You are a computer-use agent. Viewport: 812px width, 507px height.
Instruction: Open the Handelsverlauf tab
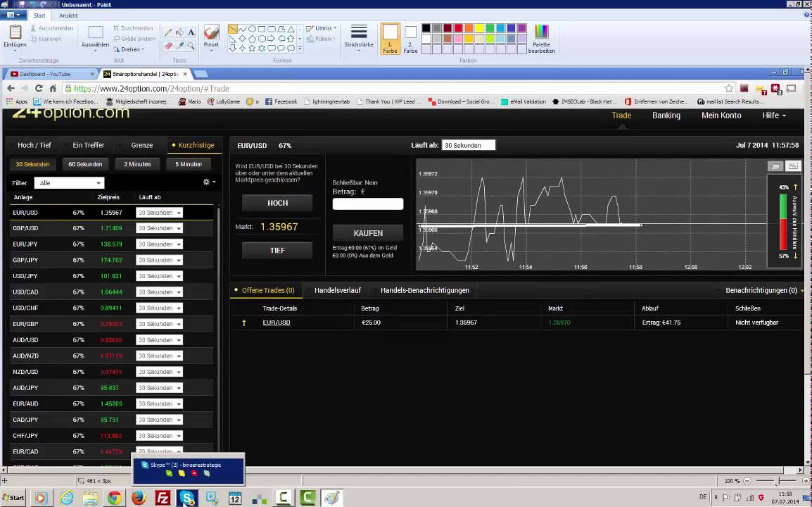pyautogui.click(x=338, y=290)
